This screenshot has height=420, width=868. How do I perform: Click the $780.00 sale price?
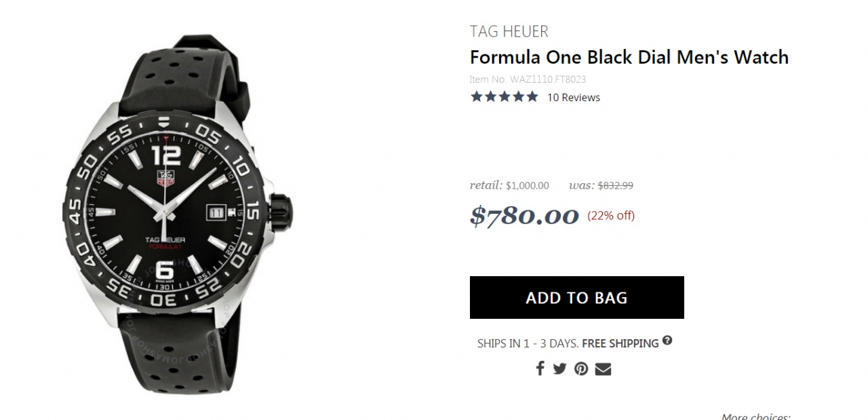[x=524, y=216]
